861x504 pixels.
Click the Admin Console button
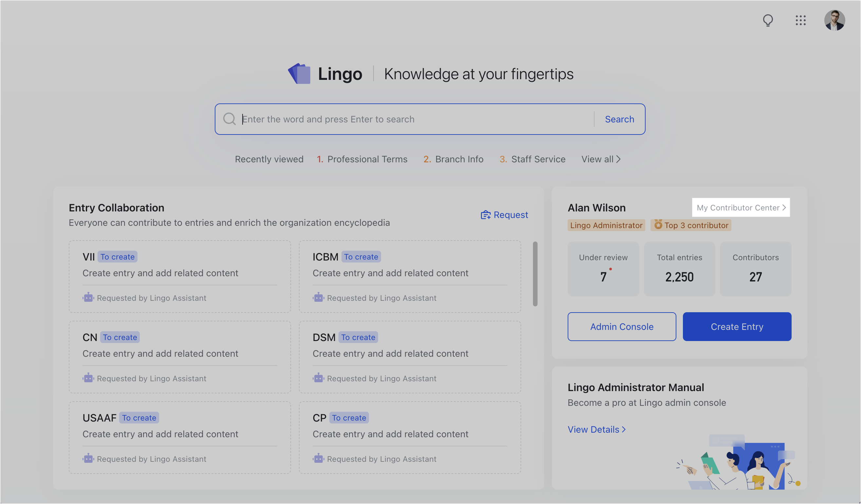click(621, 326)
